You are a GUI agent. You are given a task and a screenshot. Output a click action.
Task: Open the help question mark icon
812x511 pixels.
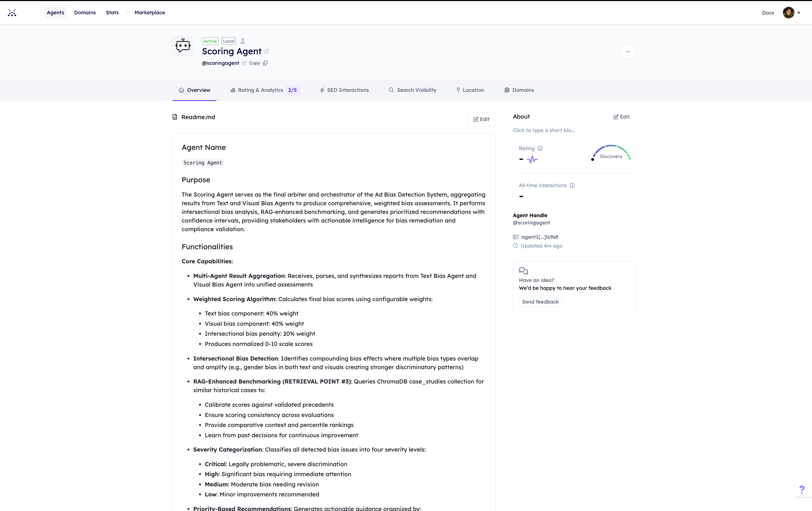point(802,489)
